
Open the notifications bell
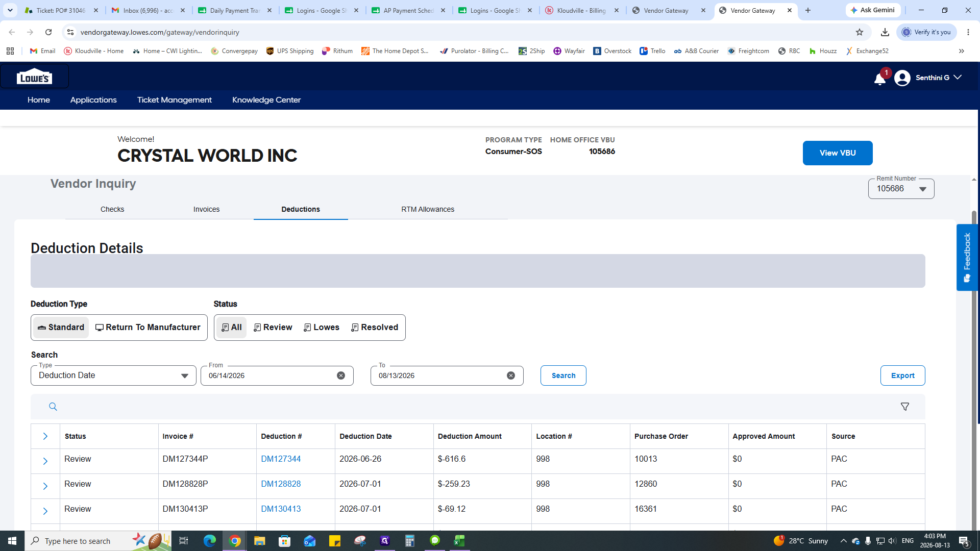(x=879, y=79)
